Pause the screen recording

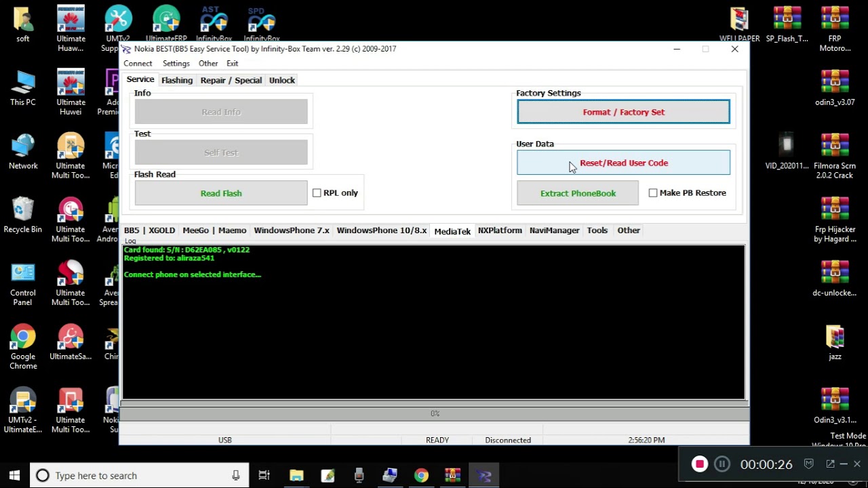(x=722, y=464)
